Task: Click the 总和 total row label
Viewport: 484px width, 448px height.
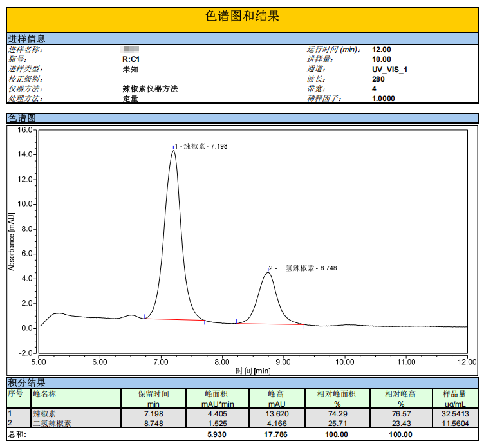Action: 17,434
